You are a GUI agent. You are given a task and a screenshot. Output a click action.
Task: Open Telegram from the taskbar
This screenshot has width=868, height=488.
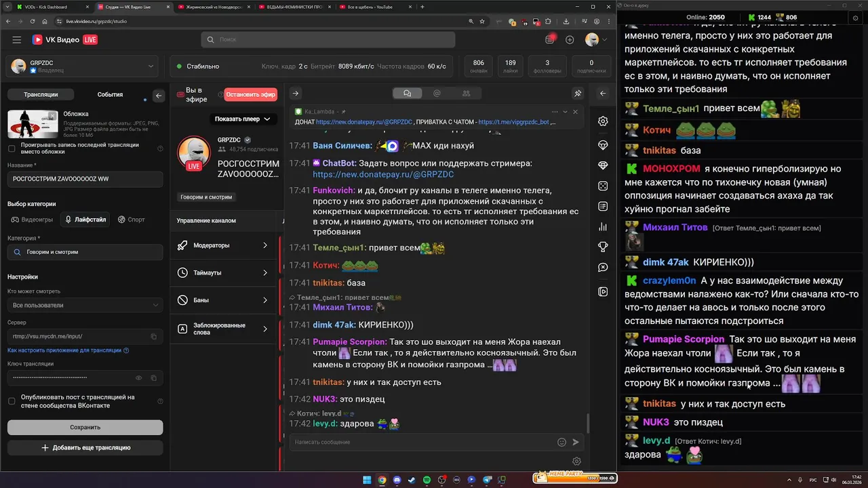(486, 480)
